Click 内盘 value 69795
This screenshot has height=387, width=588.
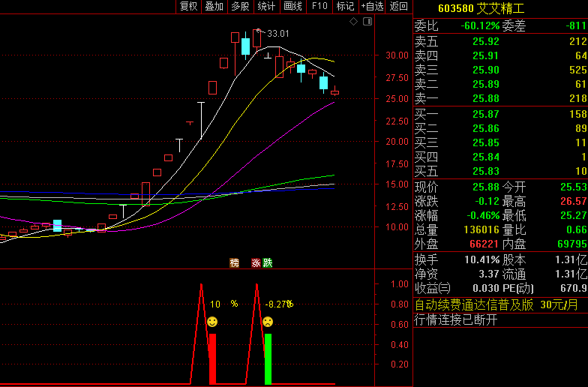(572, 244)
